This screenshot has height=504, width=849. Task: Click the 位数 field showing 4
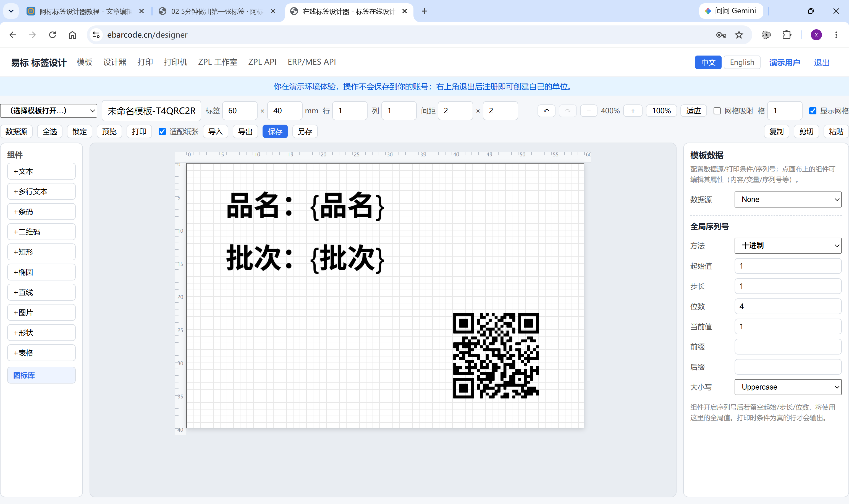(x=788, y=306)
